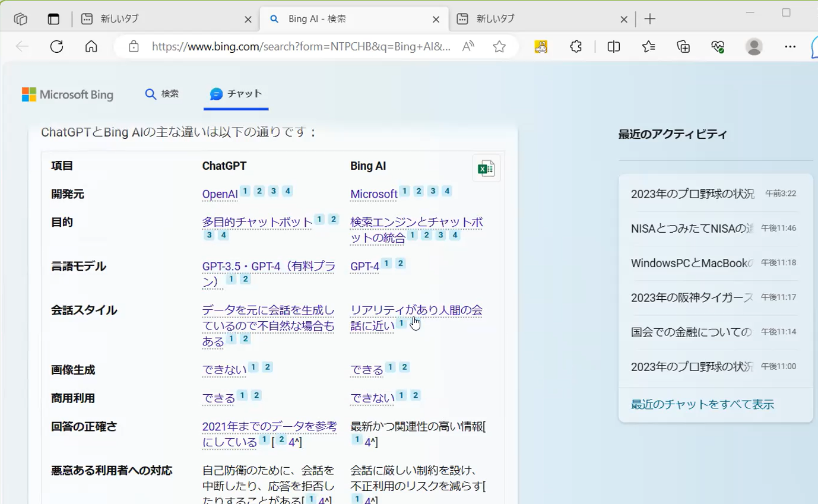
Task: Open a new browser tab
Action: pyautogui.click(x=650, y=19)
